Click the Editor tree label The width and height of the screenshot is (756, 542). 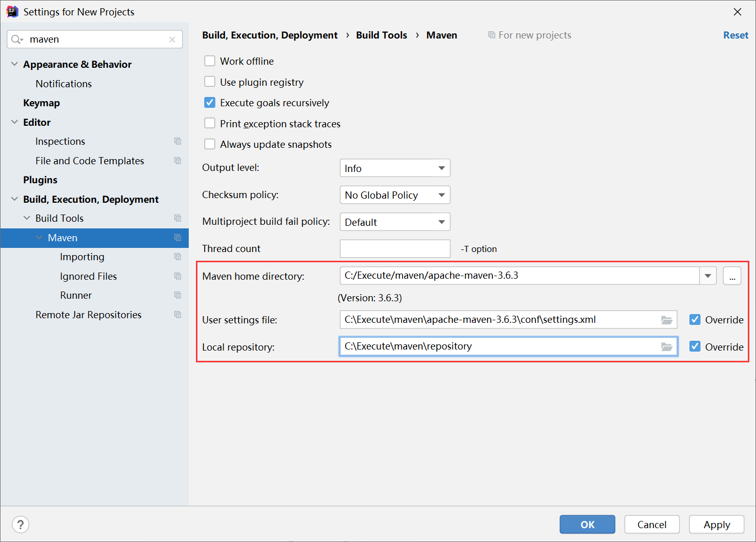37,122
